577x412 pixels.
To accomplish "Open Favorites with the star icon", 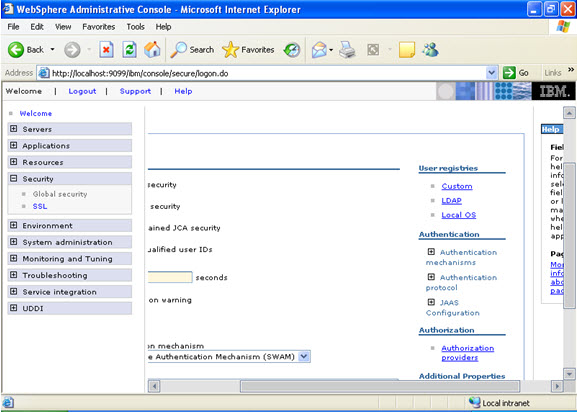I will click(x=230, y=50).
